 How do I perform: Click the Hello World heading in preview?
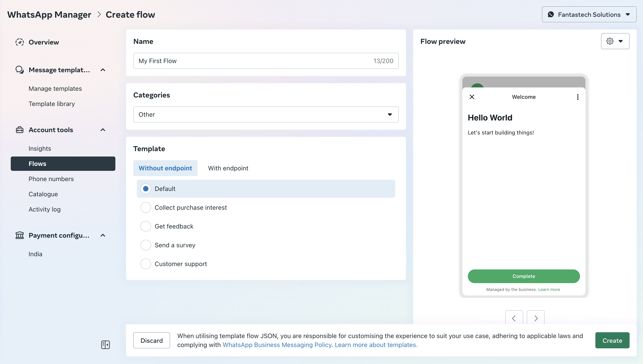pyautogui.click(x=490, y=118)
